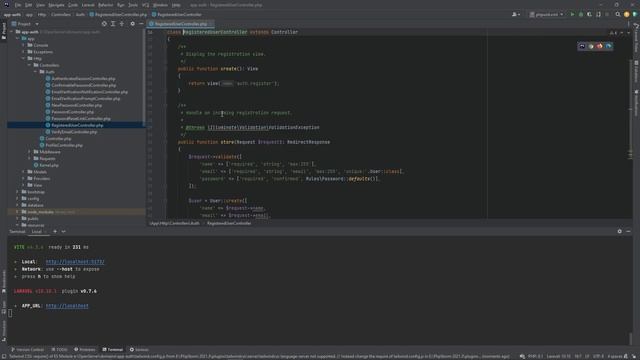Open the Edit menu
Viewport: 640px width, 360px height.
point(28,5)
